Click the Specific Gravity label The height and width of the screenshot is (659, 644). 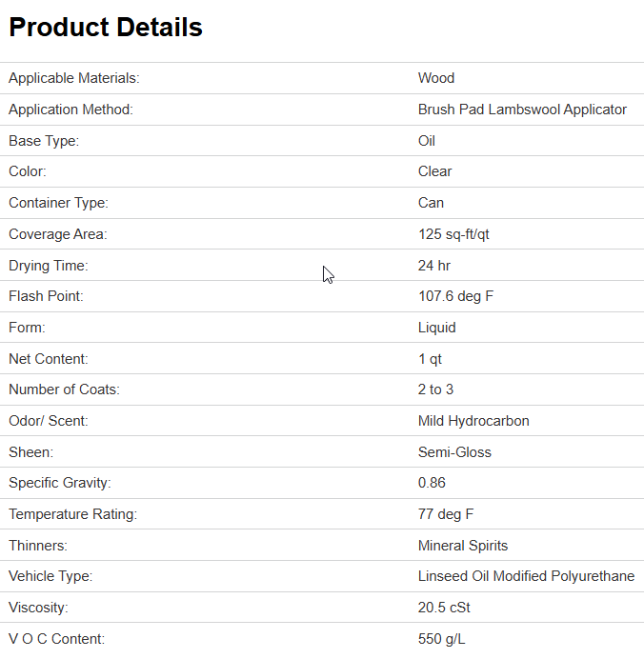(60, 483)
